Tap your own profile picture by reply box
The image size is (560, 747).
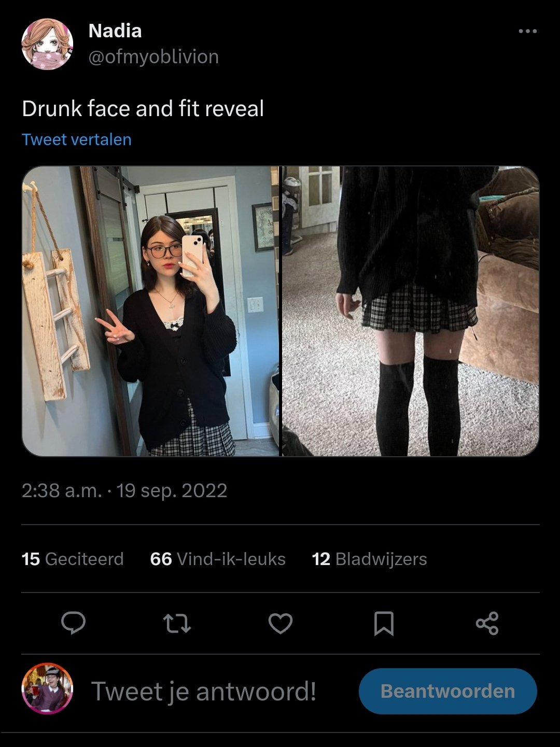[47, 689]
